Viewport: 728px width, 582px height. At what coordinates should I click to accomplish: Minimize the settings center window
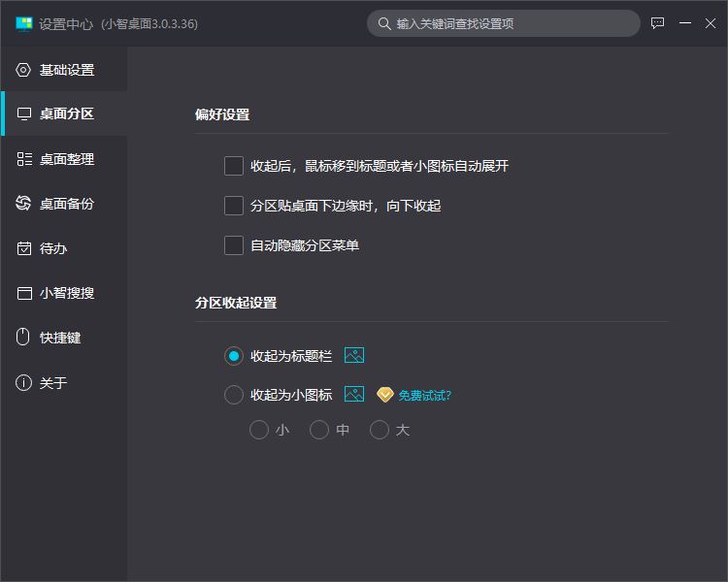coord(685,23)
